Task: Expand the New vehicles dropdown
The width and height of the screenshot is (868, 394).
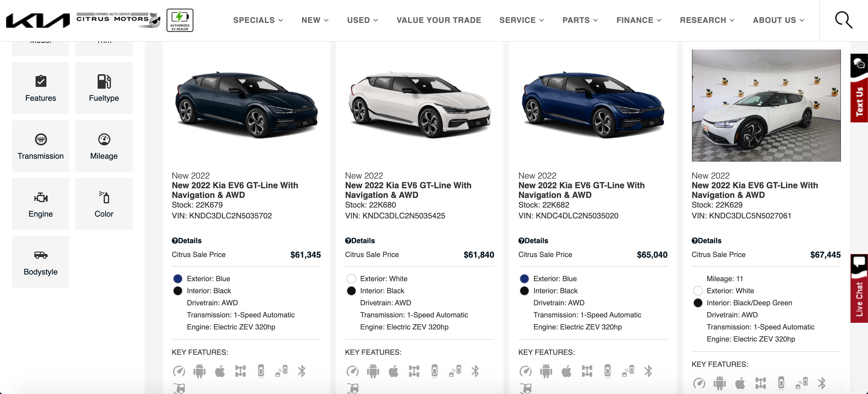Action: [315, 20]
